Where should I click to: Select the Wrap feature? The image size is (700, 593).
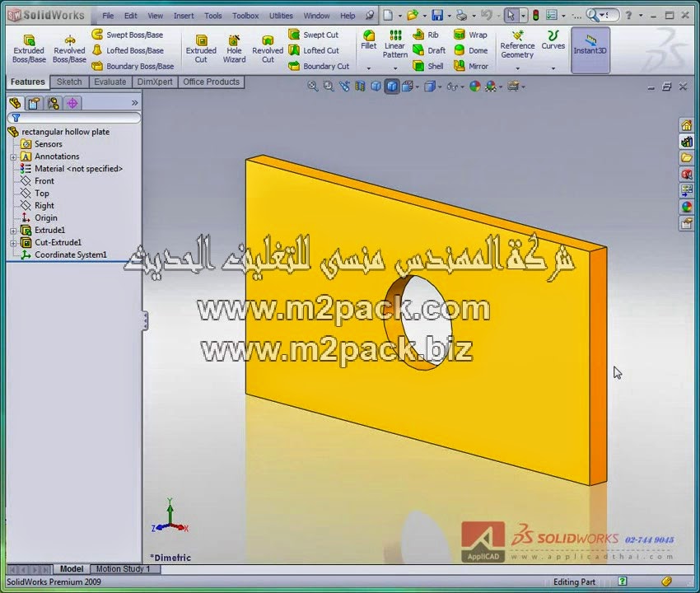(470, 35)
